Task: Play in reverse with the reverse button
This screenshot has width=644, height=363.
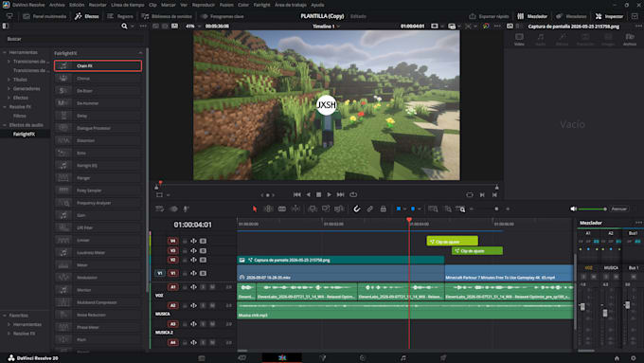Action: tap(308, 194)
